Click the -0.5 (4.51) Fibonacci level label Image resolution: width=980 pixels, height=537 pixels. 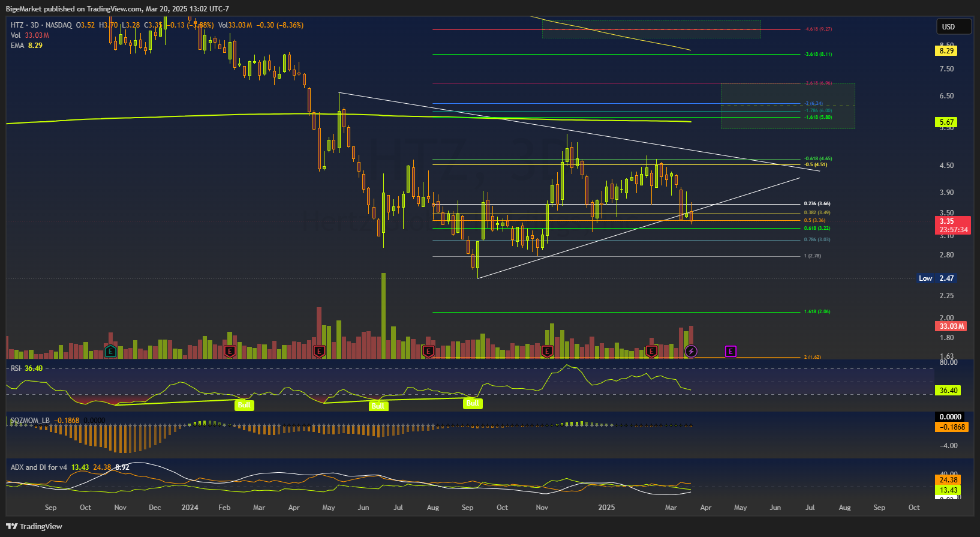pyautogui.click(x=816, y=165)
